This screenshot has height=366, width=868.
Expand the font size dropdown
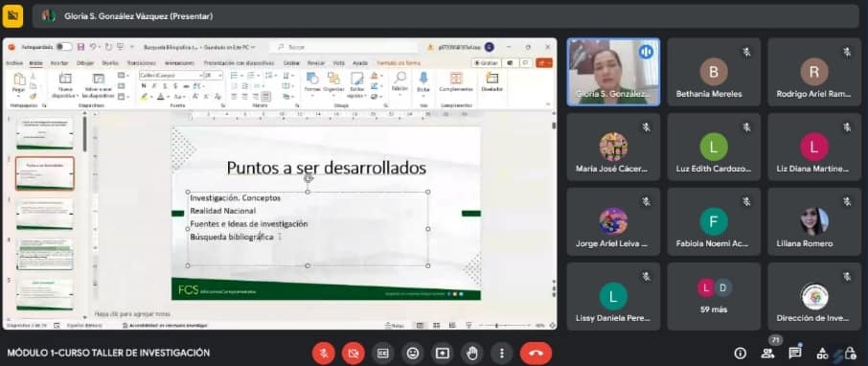coord(220,76)
